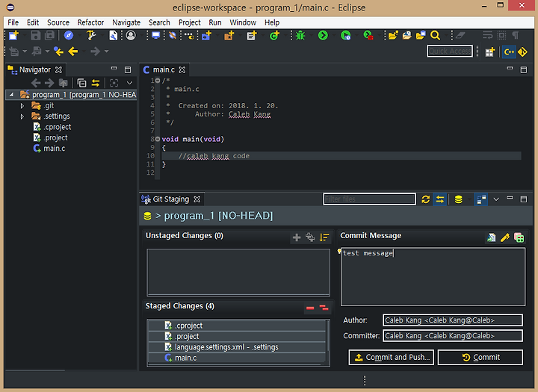Open the Project menu
Image resolution: width=538 pixels, height=392 pixels.
[x=189, y=22]
